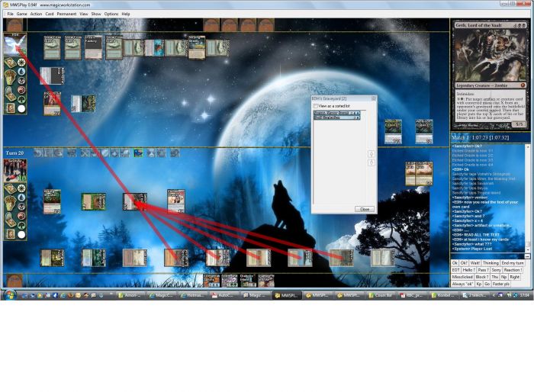Send the "Ok" quick chat message
534x392 pixels.
[455, 263]
